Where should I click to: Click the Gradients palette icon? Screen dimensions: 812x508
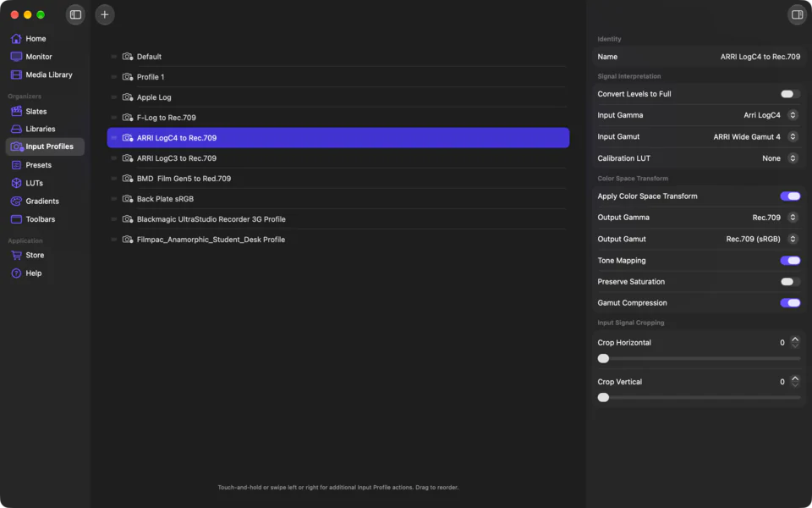pyautogui.click(x=17, y=202)
